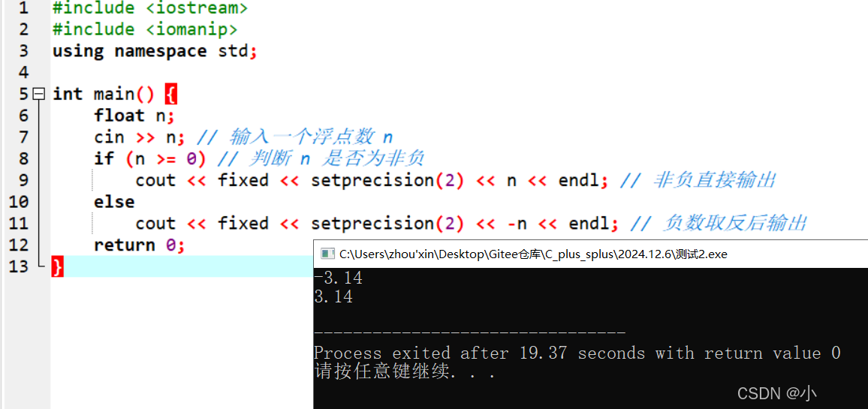868x409 pixels.
Task: Place cursor on the iostream include
Action: click(x=150, y=8)
